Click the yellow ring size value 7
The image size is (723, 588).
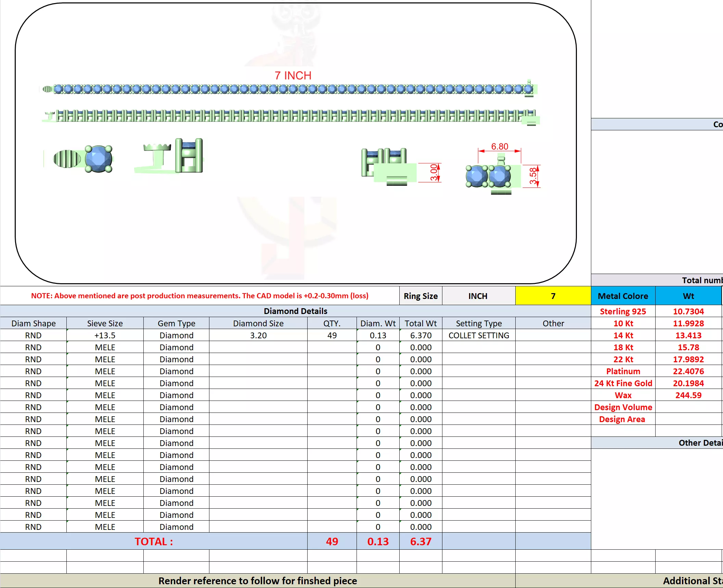pyautogui.click(x=553, y=296)
